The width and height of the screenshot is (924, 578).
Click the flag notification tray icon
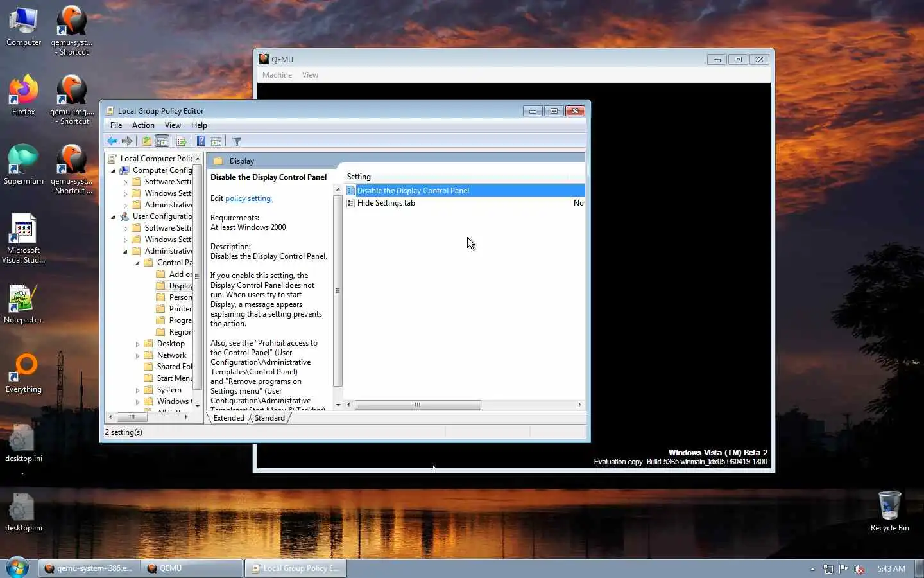[x=844, y=569]
